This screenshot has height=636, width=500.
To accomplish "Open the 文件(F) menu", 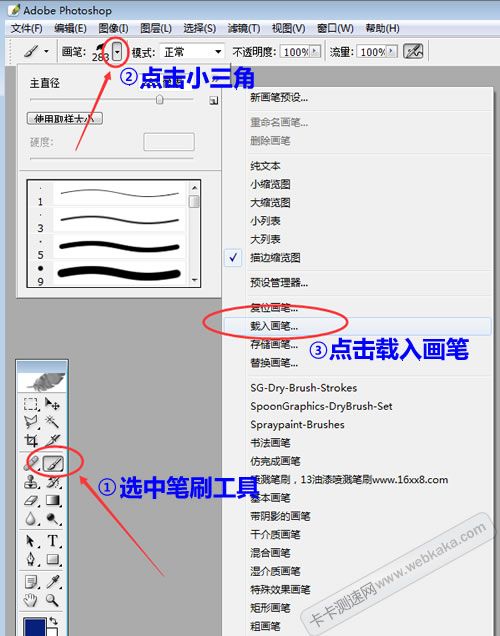I will tap(26, 28).
